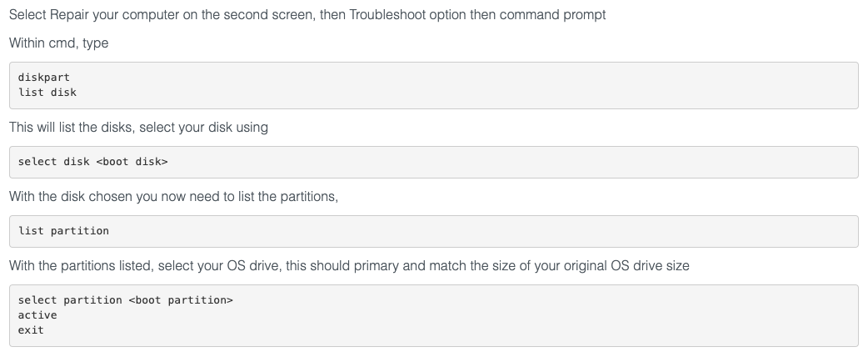
Task: Click empty space right of 'list partition' code
Action: (x=500, y=231)
